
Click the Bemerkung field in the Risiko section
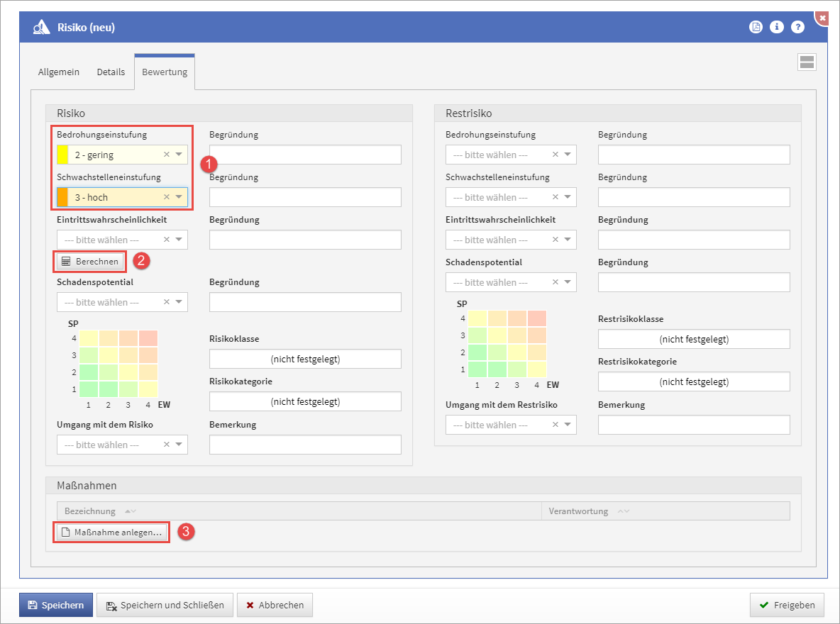(305, 445)
